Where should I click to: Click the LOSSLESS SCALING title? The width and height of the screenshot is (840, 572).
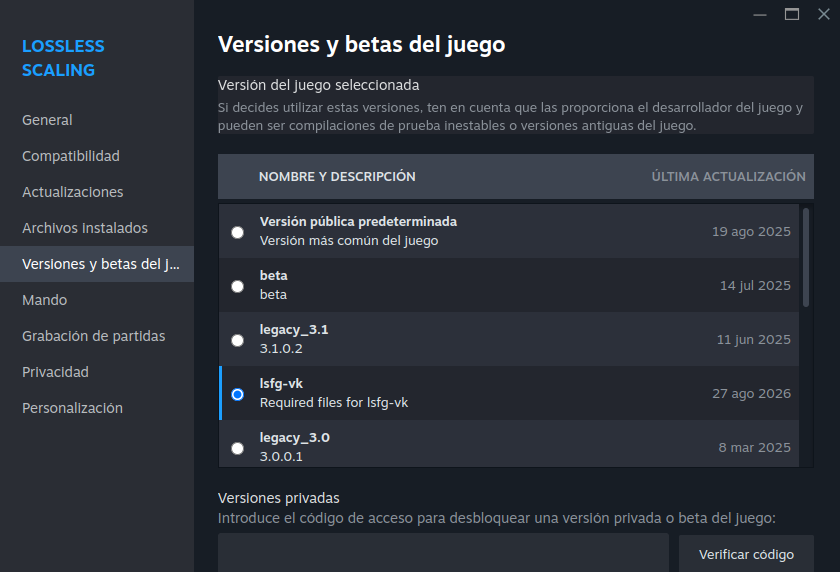click(63, 58)
